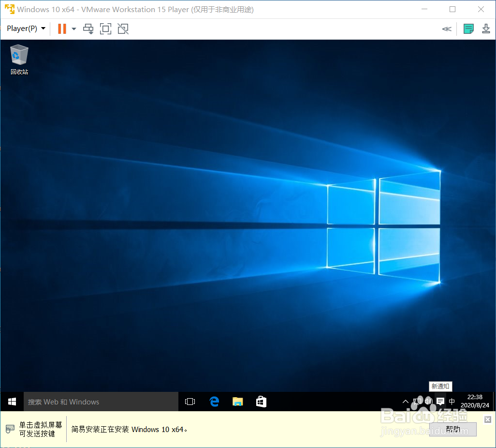The height and width of the screenshot is (448, 496).
Task: Click the download tools install icon
Action: [486, 29]
